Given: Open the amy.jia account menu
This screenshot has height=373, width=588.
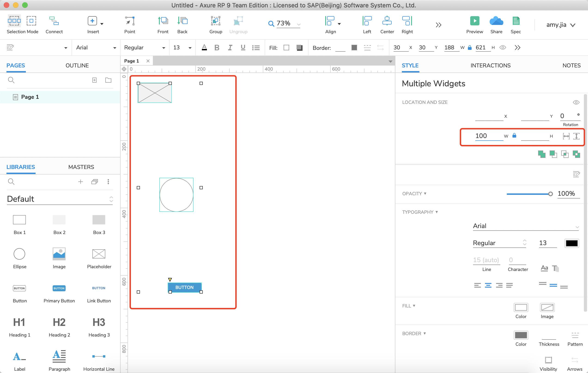Looking at the screenshot, I should tap(561, 25).
